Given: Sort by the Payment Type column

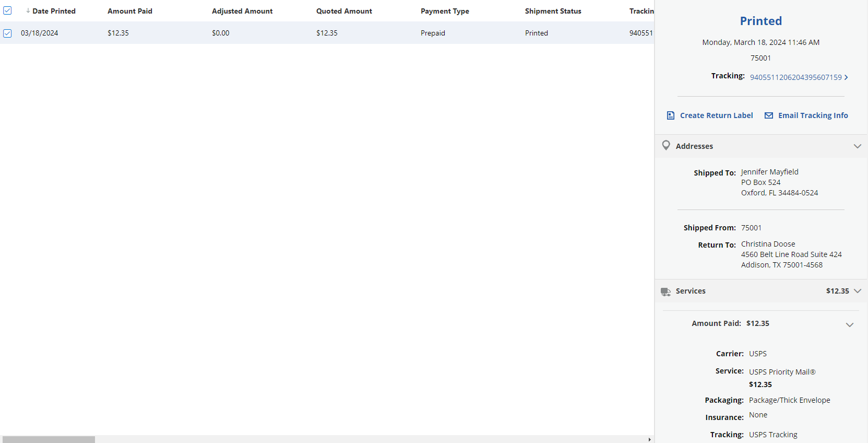Looking at the screenshot, I should point(445,11).
